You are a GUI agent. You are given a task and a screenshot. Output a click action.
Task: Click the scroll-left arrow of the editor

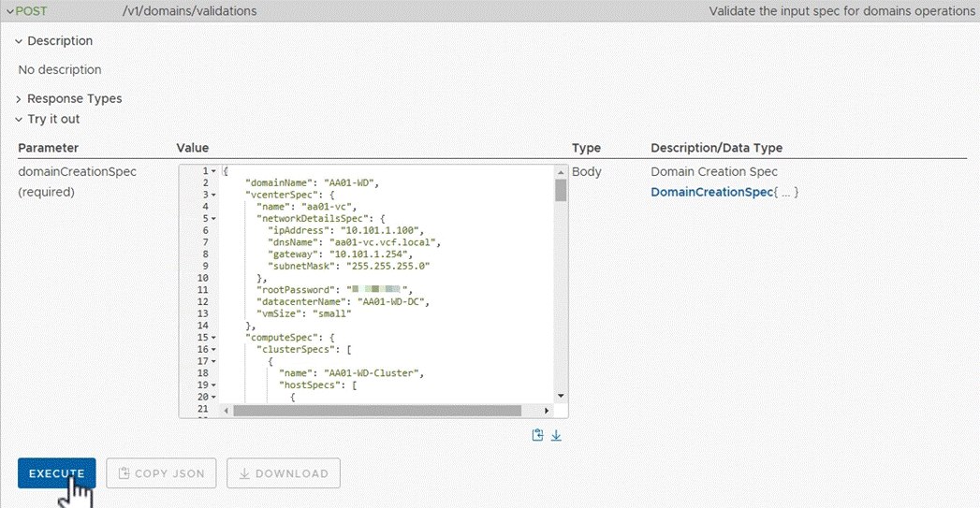[227, 411]
